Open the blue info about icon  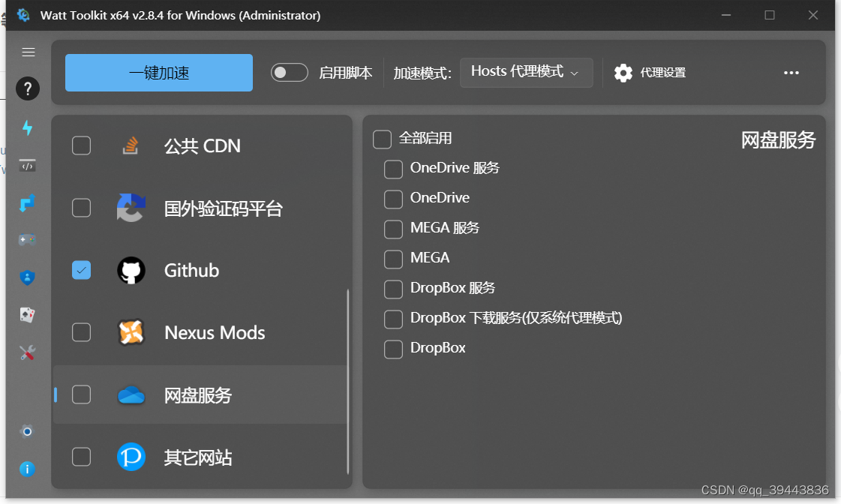tap(27, 469)
